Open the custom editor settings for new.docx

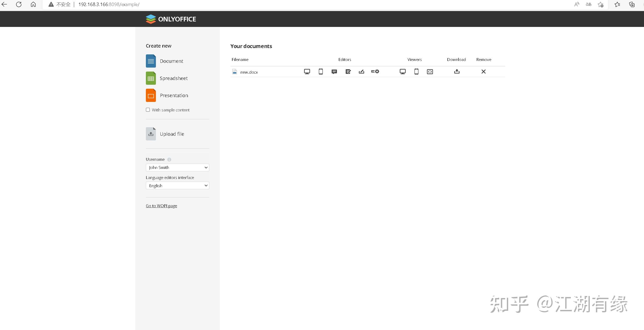click(x=375, y=72)
